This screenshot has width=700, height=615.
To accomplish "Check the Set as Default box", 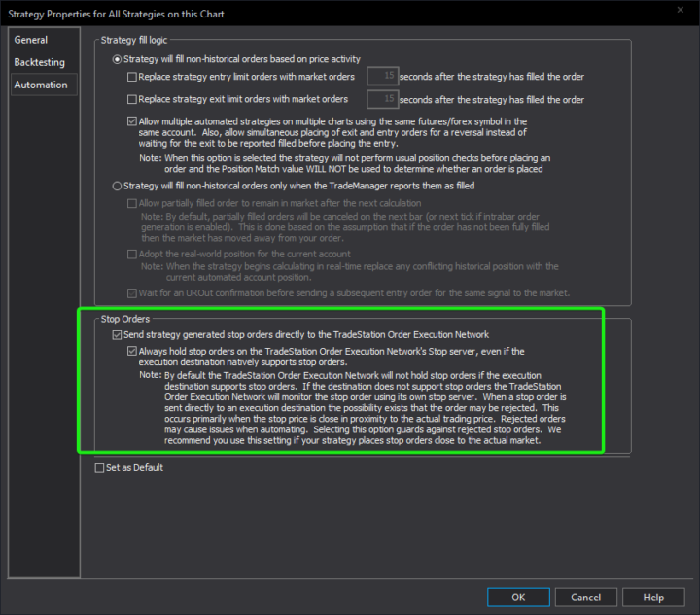I will (x=99, y=468).
